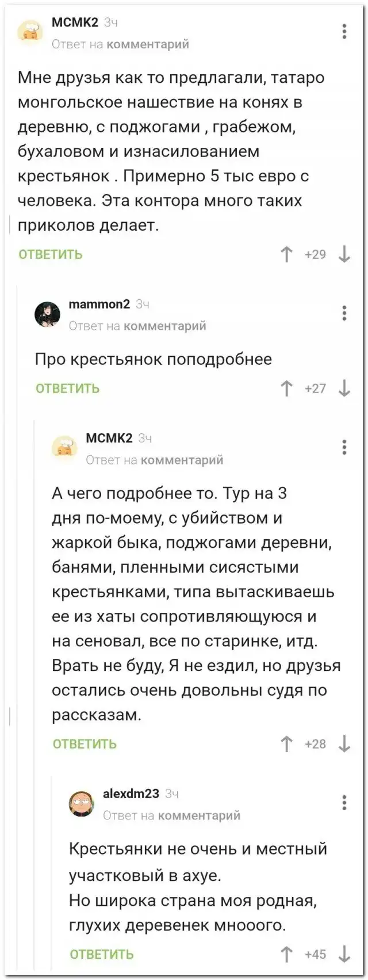
Task: Click alexdm23's avatar picture
Action: click(82, 803)
